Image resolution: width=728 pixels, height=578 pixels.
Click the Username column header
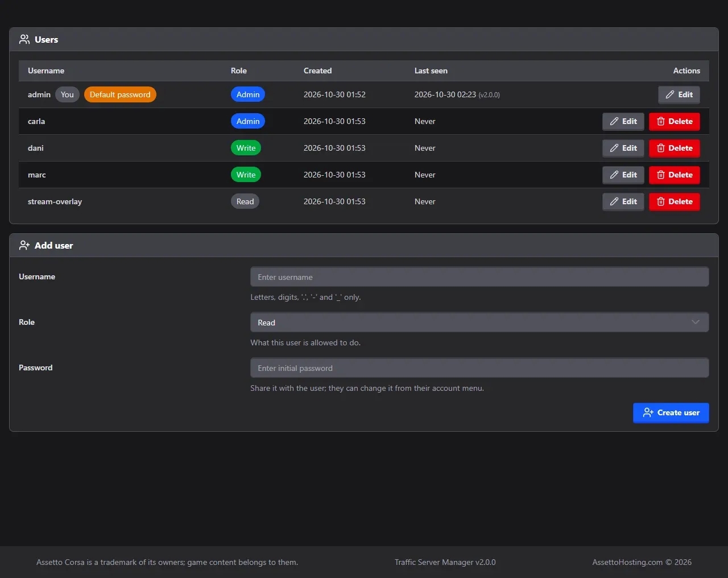click(x=46, y=71)
